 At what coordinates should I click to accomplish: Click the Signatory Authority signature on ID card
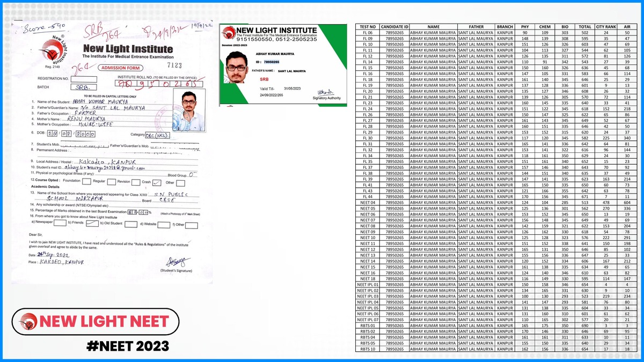[x=325, y=92]
